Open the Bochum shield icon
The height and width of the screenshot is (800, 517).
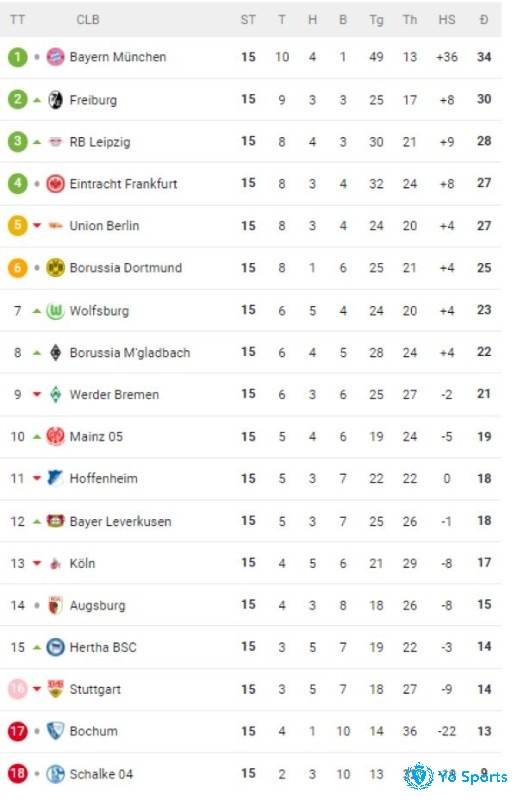[x=55, y=731]
